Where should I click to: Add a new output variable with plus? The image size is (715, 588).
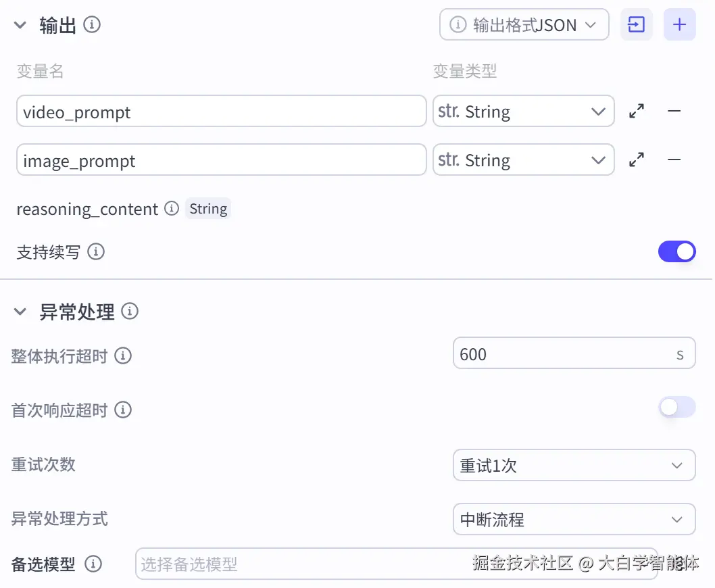[679, 25]
